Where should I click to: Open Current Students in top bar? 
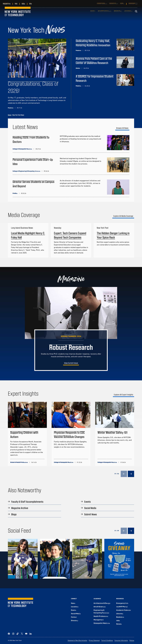tap(102, 4)
